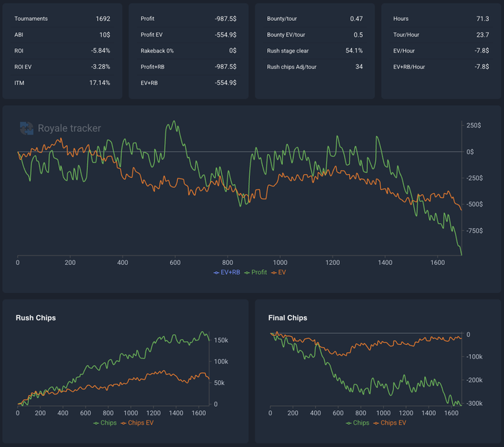Click the Tournaments stat row
504x447 pixels.
coord(62,19)
